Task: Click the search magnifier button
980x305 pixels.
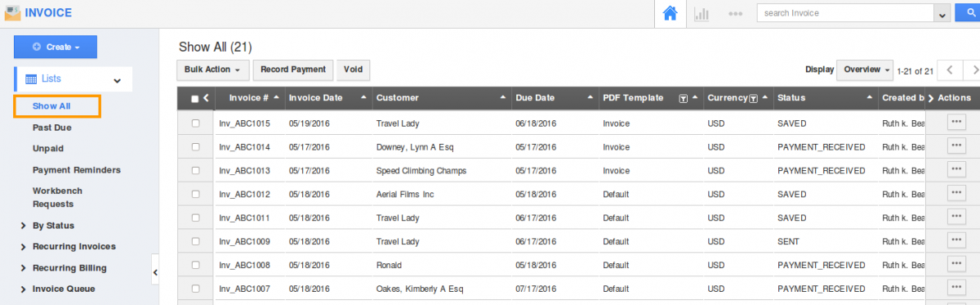Action: (x=970, y=13)
